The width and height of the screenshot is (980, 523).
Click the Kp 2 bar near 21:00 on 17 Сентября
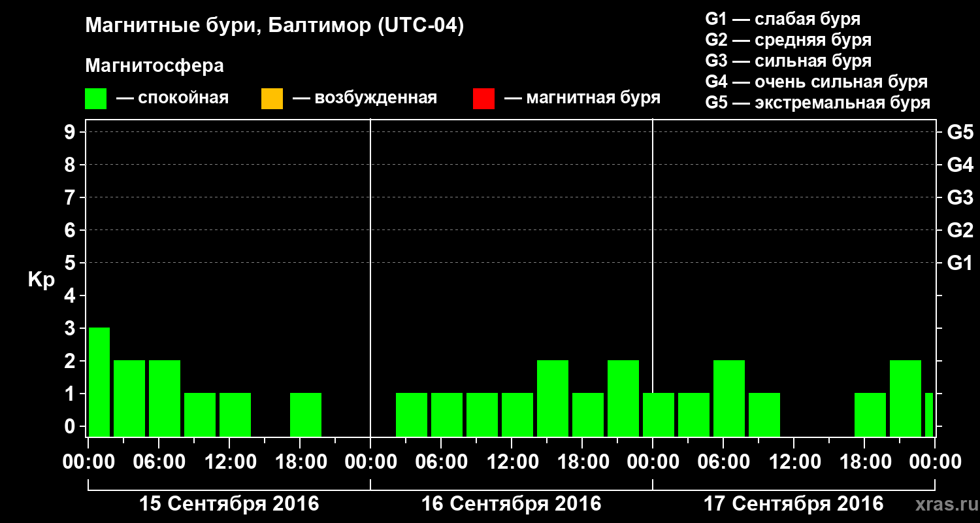coord(906,398)
